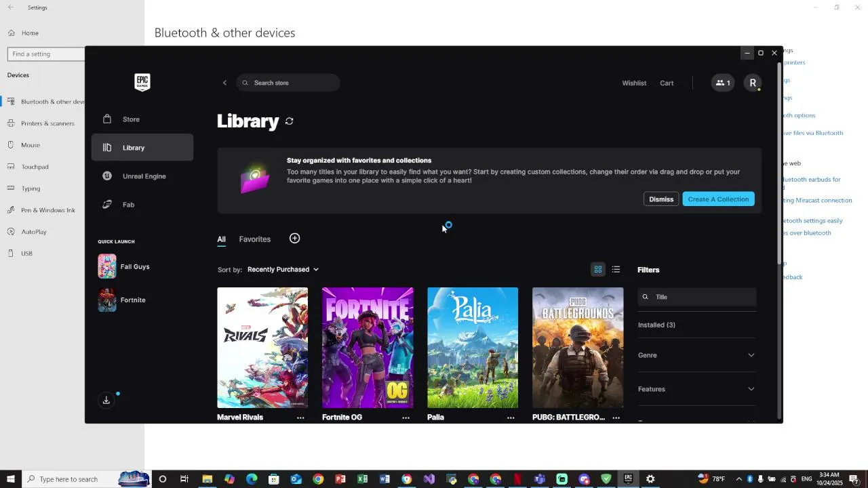Open Excel from the taskbar
Screen dimensions: 868x488
tap(363, 479)
